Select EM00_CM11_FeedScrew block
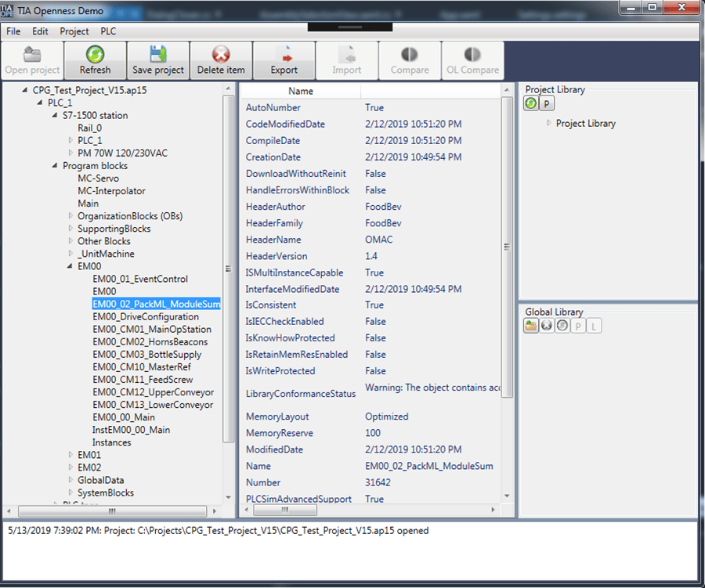This screenshot has width=705, height=588. click(143, 380)
